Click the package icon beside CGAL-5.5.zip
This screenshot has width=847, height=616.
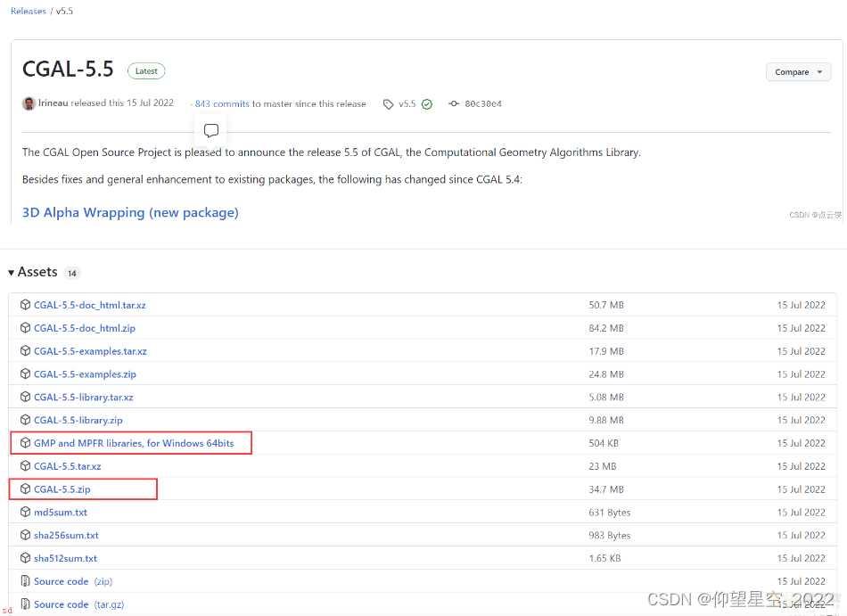click(x=25, y=489)
